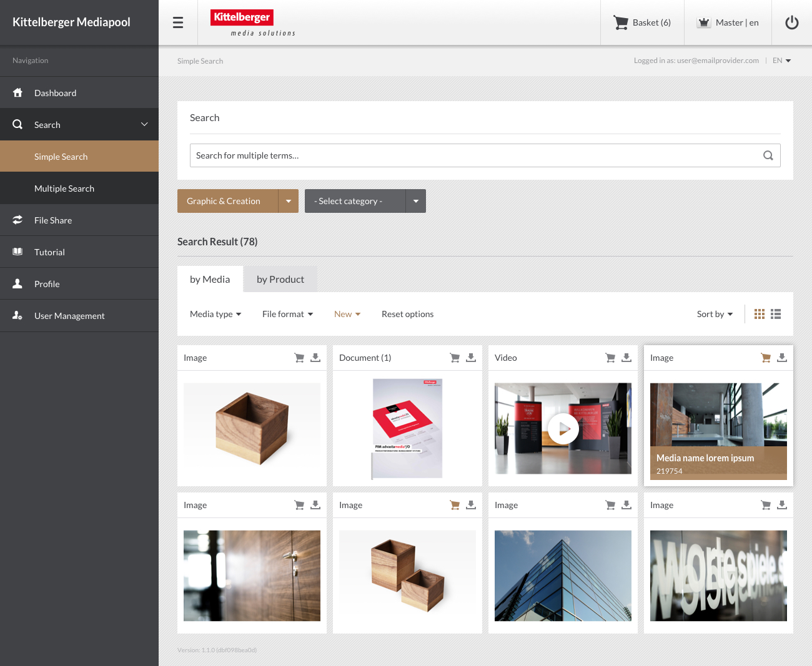
Task: Click the power/logout icon
Action: click(x=791, y=22)
